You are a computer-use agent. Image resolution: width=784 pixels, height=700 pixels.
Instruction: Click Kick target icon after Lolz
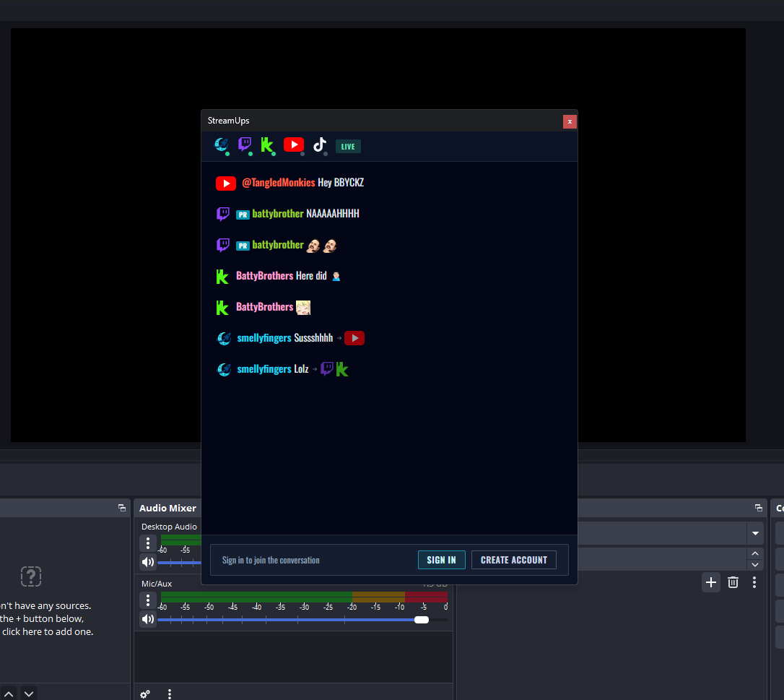[342, 370]
